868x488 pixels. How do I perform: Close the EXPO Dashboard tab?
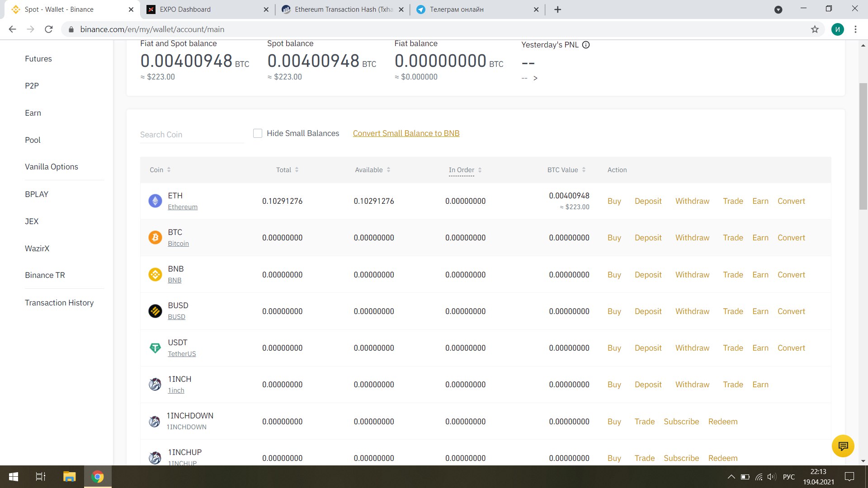tap(266, 9)
